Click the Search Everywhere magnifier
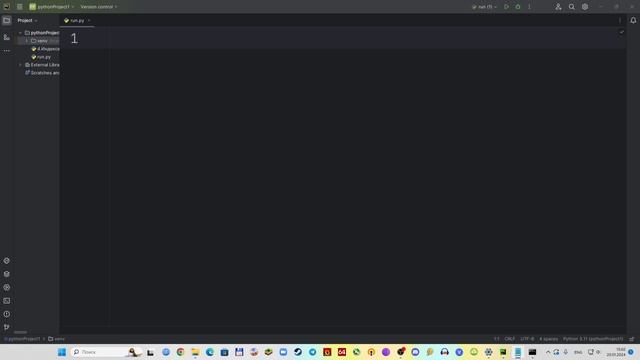 571,7
